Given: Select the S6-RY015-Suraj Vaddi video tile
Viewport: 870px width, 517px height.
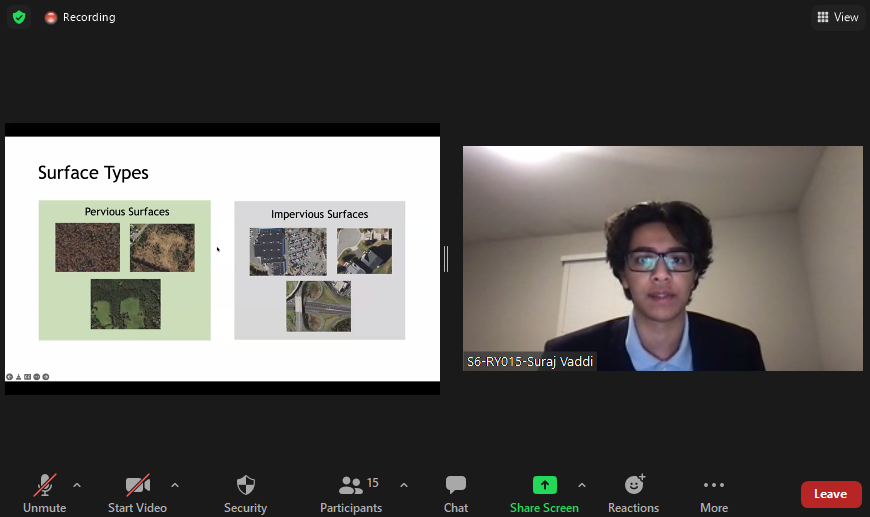Looking at the screenshot, I should tap(662, 258).
